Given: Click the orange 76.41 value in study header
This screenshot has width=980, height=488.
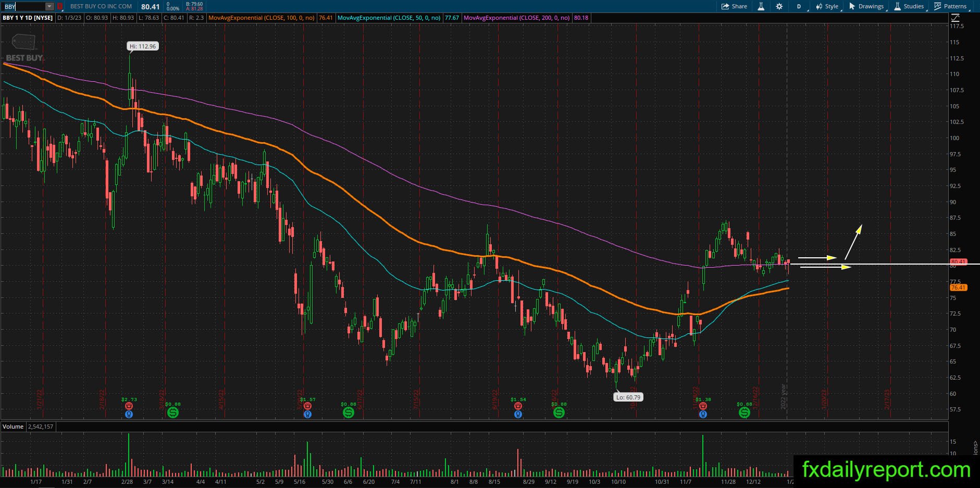Looking at the screenshot, I should pos(326,18).
